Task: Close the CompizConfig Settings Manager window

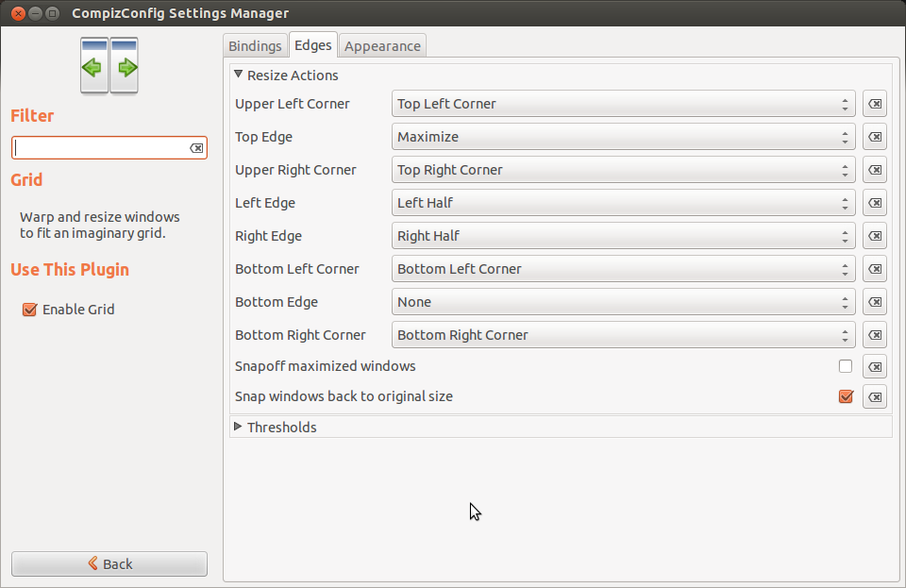Action: [x=19, y=12]
